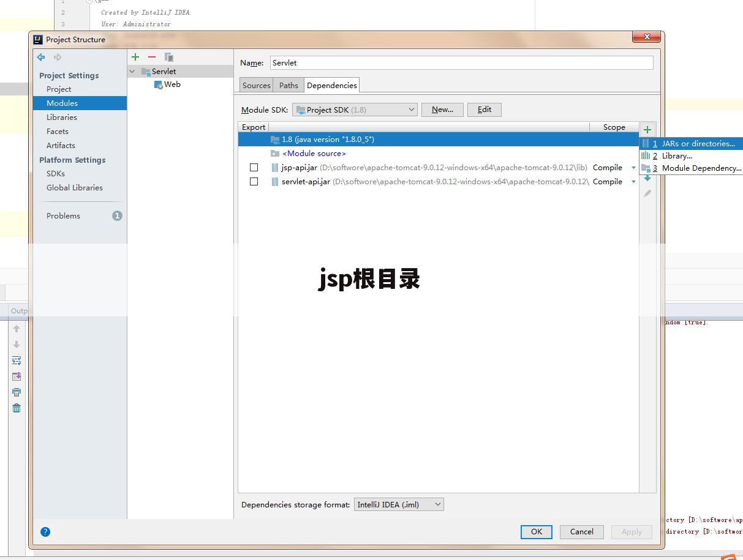The height and width of the screenshot is (560, 743).
Task: Click the green plus to add dependency
Action: pos(647,129)
